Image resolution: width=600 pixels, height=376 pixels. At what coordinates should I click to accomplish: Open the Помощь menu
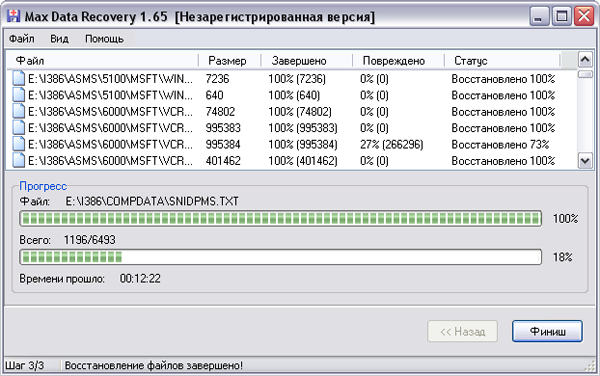tap(104, 39)
